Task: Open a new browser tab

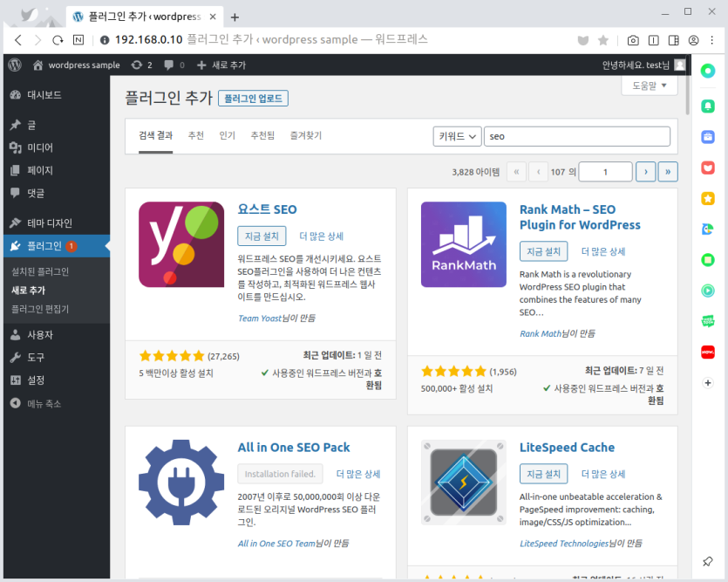Action: coord(235,17)
